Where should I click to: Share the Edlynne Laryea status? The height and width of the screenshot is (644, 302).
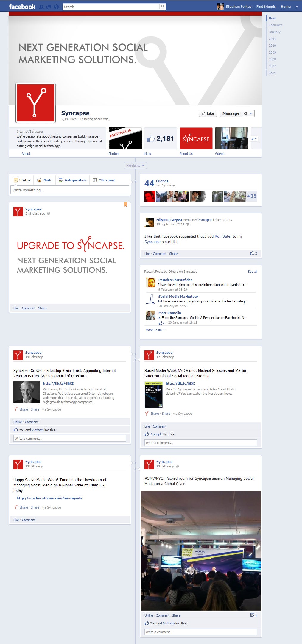pos(173,254)
